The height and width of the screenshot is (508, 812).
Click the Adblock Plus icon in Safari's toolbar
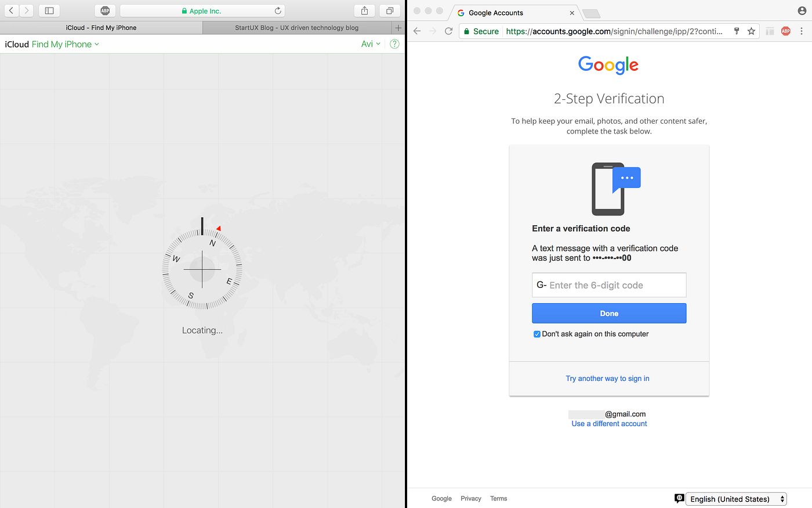[105, 10]
